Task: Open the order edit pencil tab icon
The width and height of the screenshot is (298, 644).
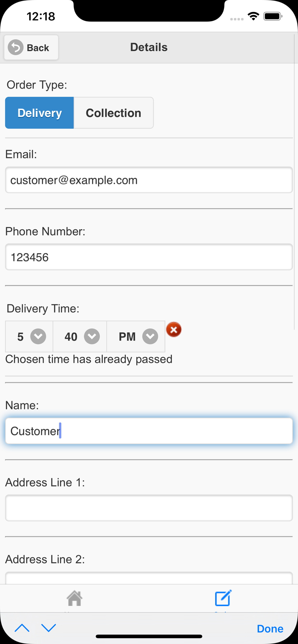Action: pos(223,598)
